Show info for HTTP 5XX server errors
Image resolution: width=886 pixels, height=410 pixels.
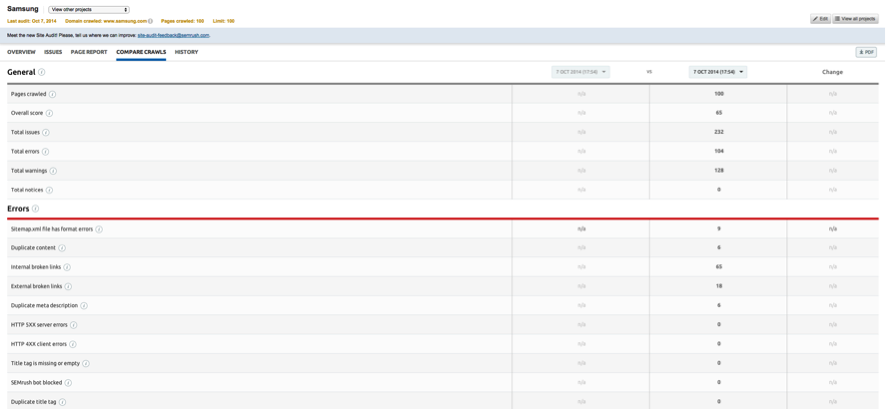(73, 325)
